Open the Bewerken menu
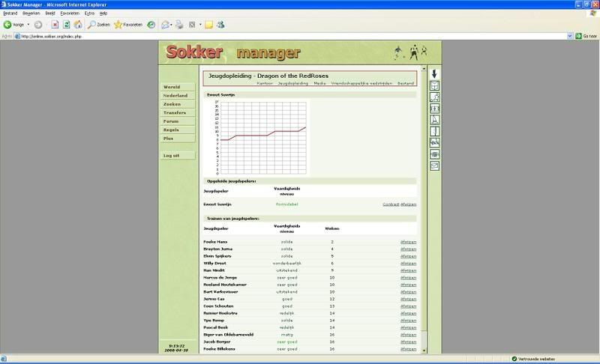This screenshot has width=600, height=364. click(31, 13)
